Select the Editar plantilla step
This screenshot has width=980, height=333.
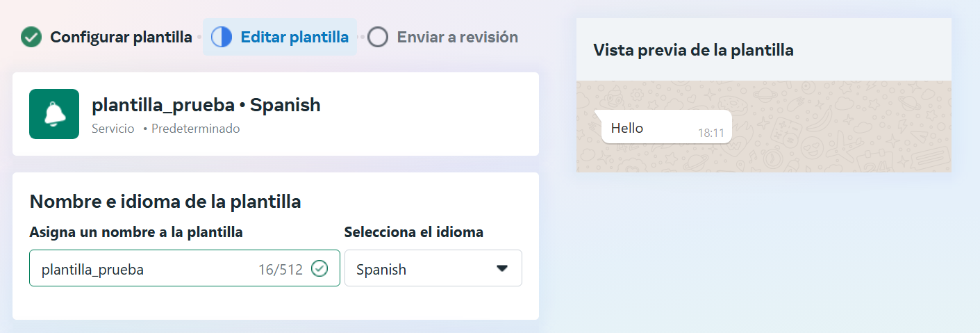tap(294, 37)
